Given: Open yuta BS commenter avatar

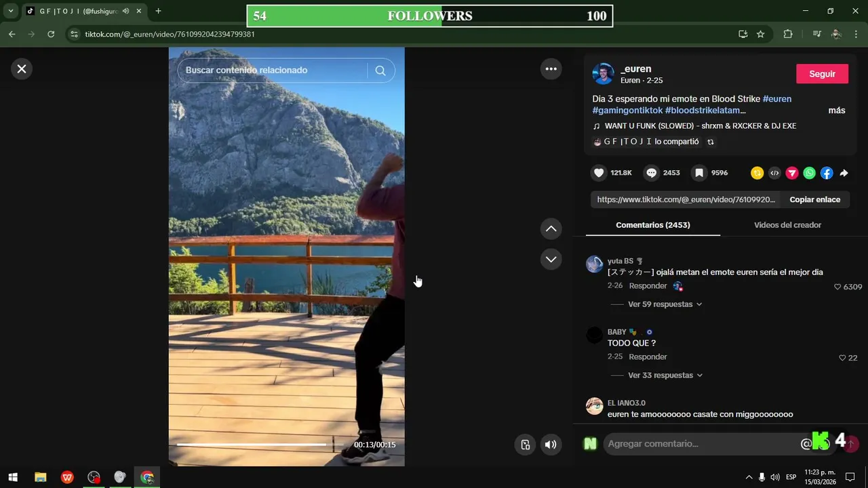Looking at the screenshot, I should pyautogui.click(x=594, y=264).
